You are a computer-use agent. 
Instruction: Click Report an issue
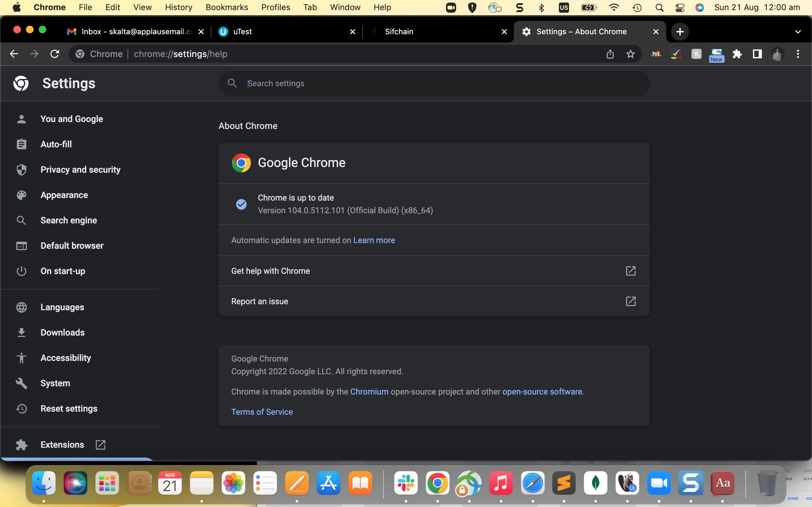click(259, 301)
